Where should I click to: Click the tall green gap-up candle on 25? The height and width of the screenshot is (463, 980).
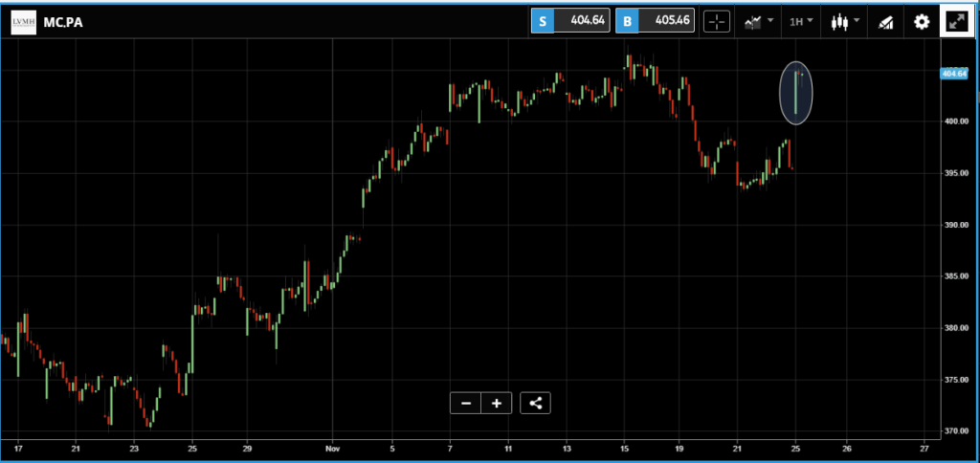795,93
